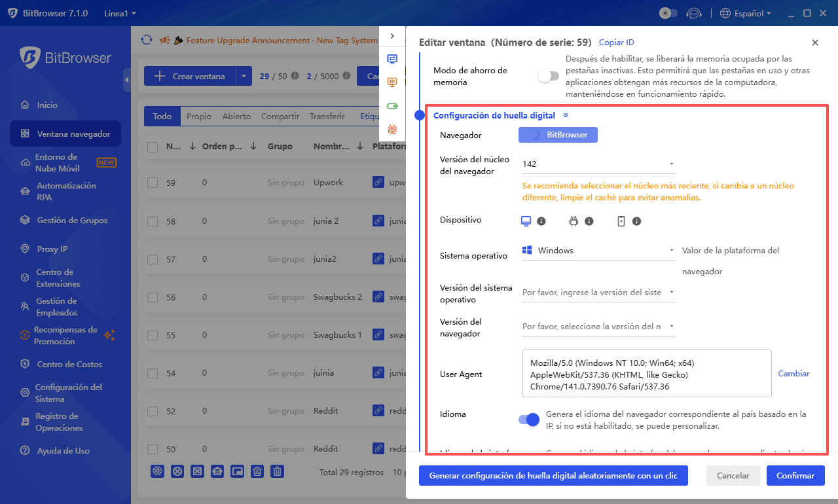The image size is (838, 504).
Task: Open the Versión del núcleo dropdown
Action: click(x=671, y=164)
